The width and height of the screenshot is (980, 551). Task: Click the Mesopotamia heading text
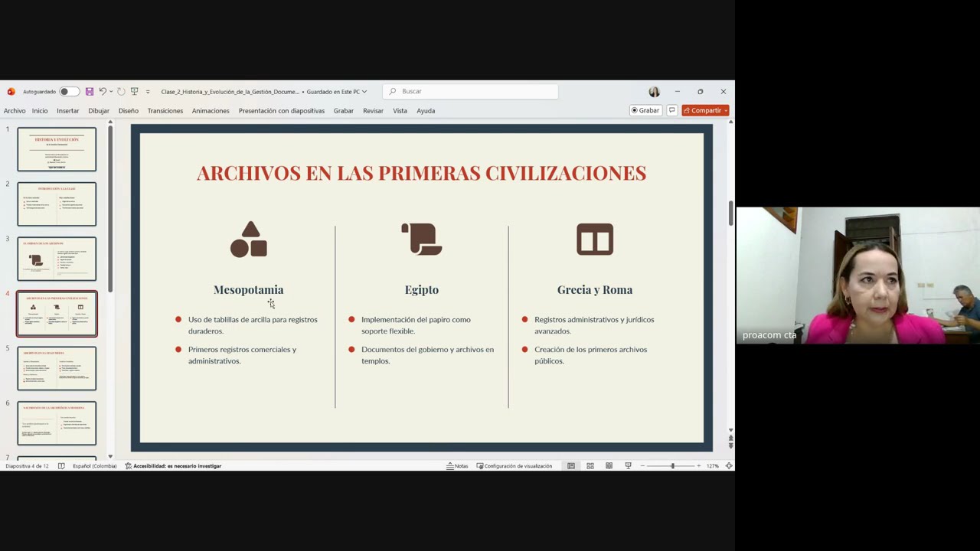(x=248, y=289)
